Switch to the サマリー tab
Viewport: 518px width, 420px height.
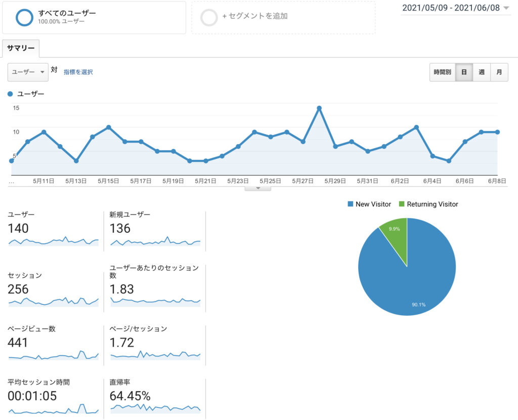(x=21, y=48)
